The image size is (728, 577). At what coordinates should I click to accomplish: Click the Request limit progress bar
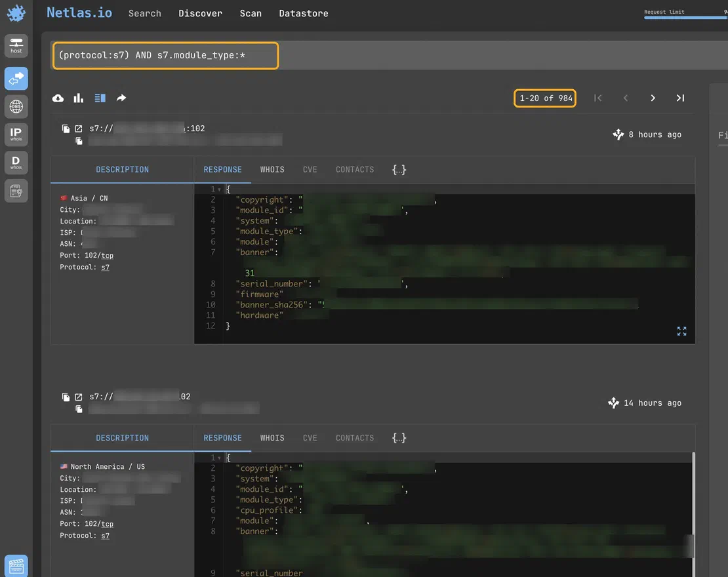pyautogui.click(x=686, y=18)
